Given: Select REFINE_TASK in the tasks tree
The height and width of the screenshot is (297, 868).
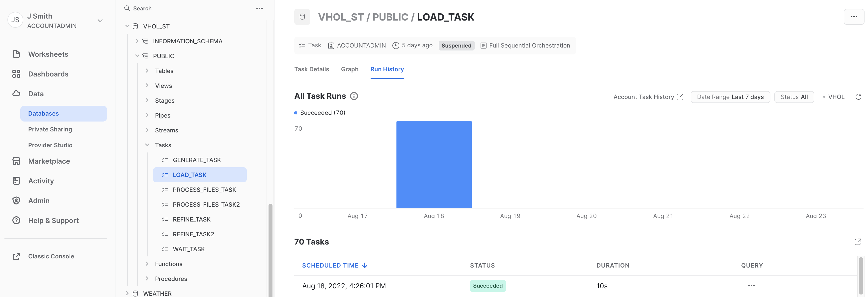Looking at the screenshot, I should tap(191, 220).
